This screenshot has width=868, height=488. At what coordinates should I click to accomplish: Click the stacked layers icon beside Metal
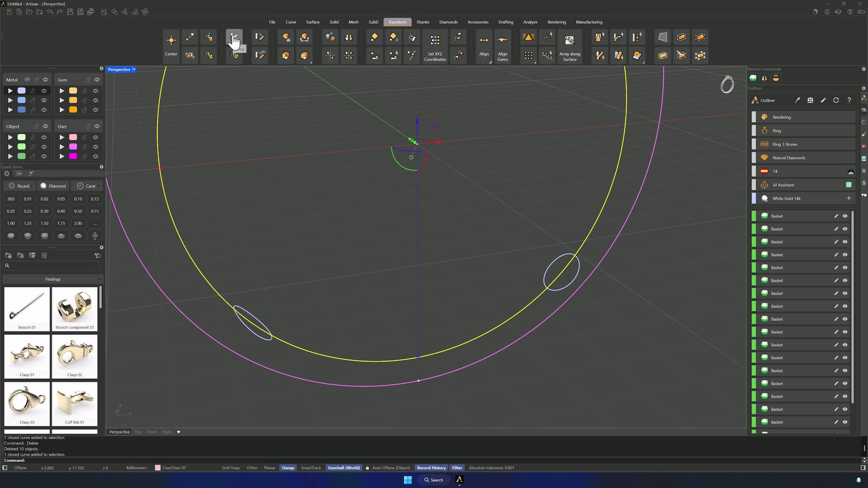27,79
